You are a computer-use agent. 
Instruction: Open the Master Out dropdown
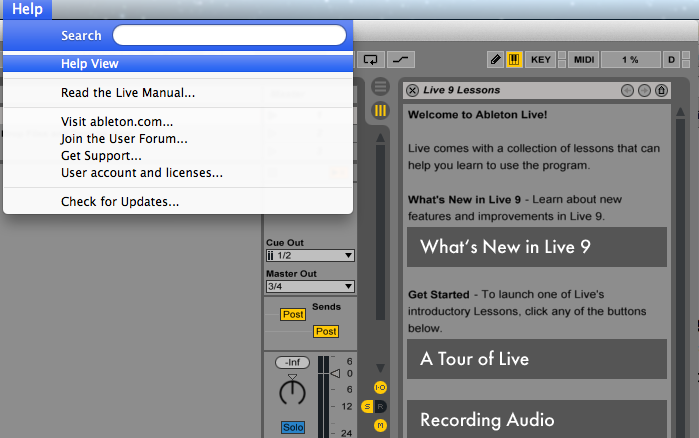(310, 286)
